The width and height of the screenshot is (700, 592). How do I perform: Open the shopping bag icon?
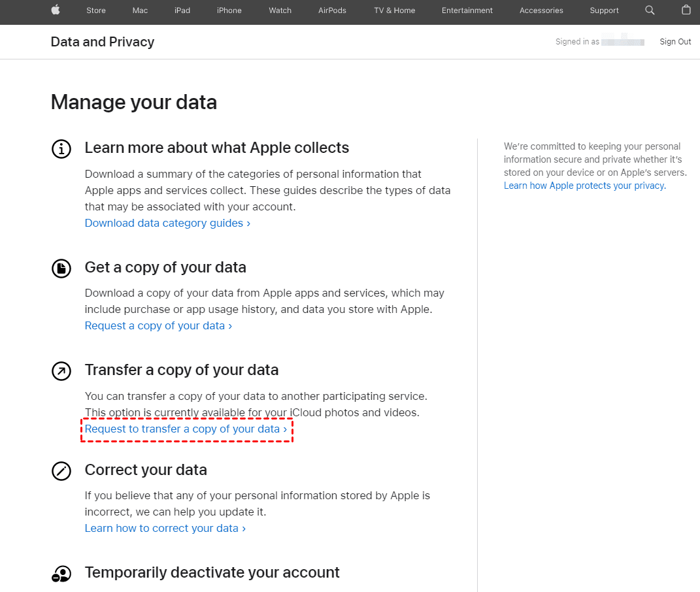click(x=686, y=10)
